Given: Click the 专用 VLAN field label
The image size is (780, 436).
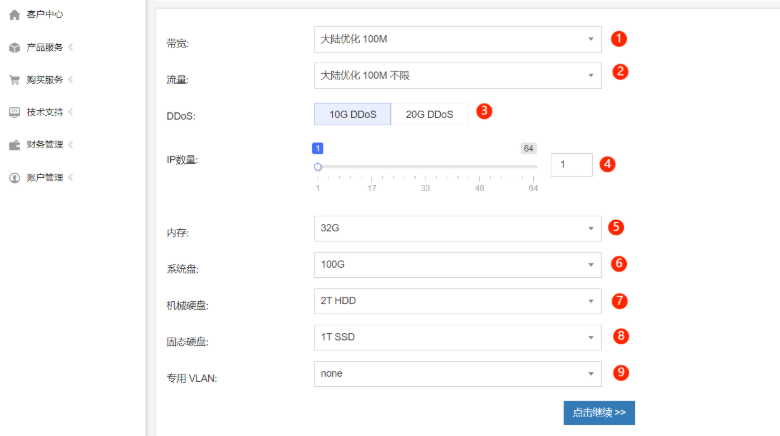Looking at the screenshot, I should 192,378.
